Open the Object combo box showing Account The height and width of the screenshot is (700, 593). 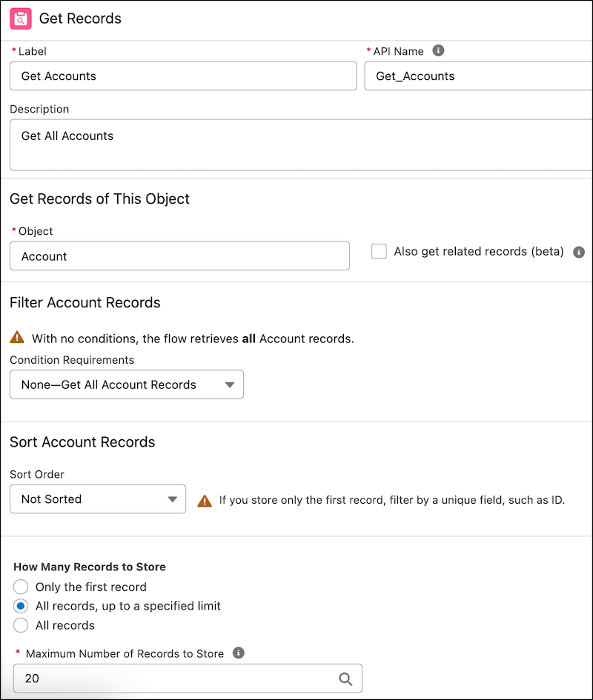tap(179, 256)
